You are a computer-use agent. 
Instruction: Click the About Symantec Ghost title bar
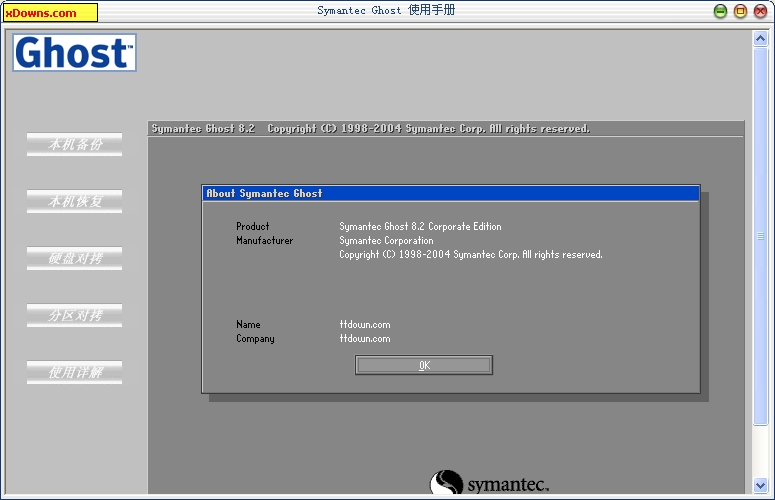click(x=451, y=193)
